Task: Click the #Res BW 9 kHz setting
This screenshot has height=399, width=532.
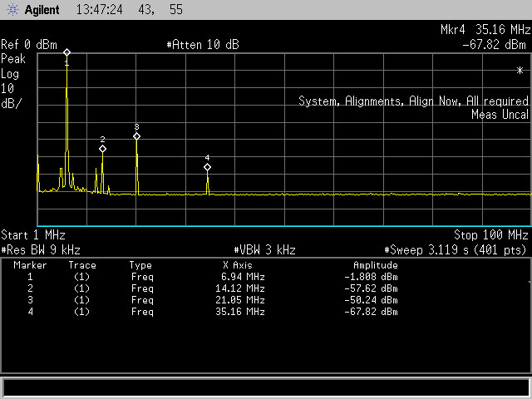Action: [x=41, y=250]
